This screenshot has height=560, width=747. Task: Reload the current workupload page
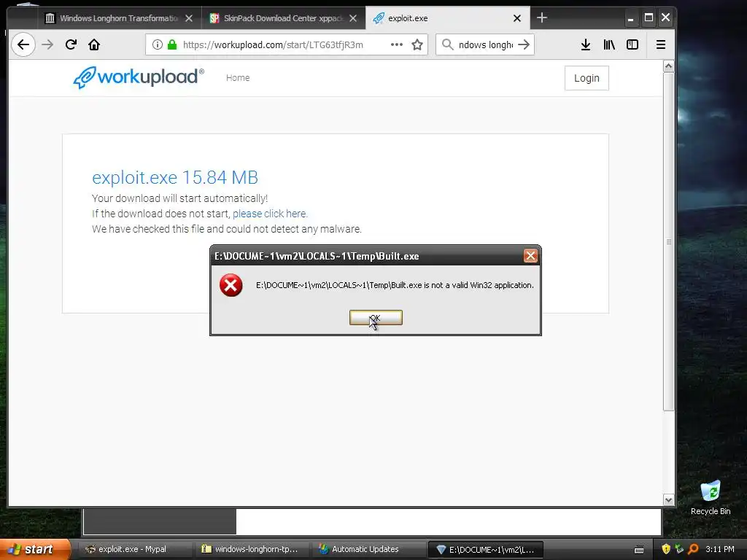click(71, 44)
